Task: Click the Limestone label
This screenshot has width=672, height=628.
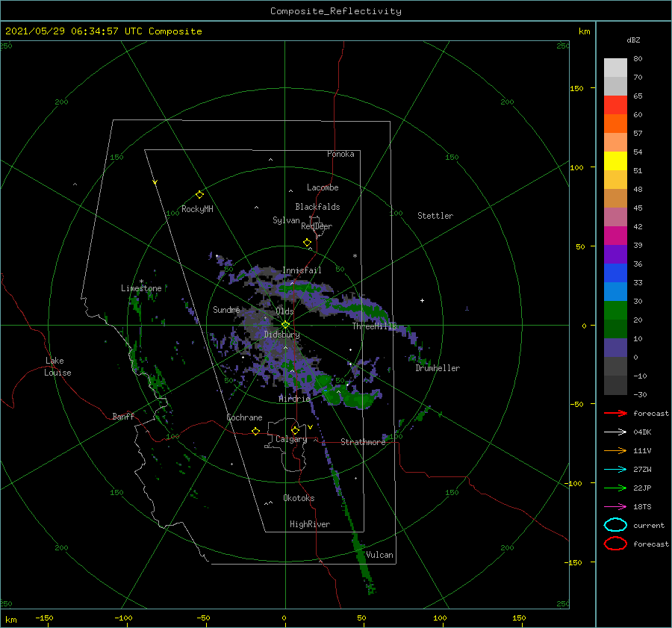Action: point(141,288)
